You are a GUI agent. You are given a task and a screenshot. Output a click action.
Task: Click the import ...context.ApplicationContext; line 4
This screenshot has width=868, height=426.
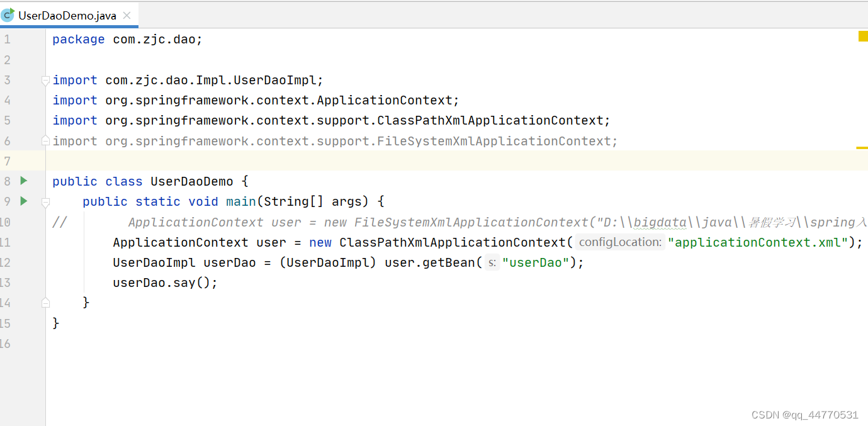point(256,100)
